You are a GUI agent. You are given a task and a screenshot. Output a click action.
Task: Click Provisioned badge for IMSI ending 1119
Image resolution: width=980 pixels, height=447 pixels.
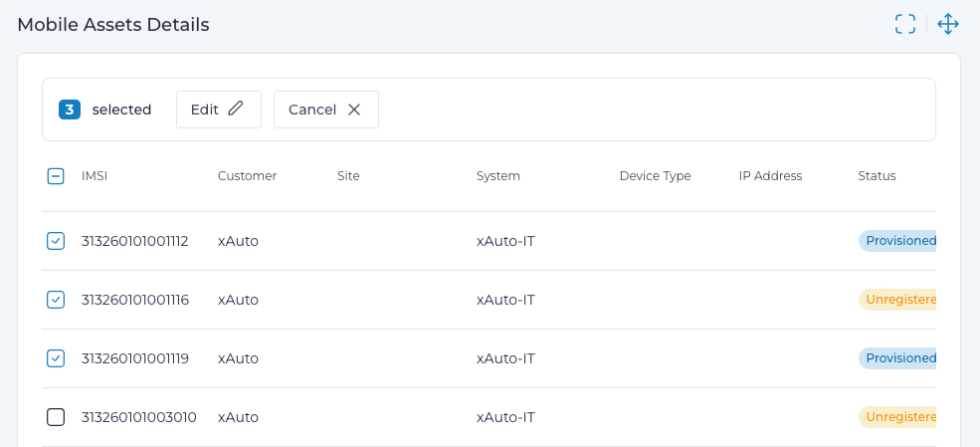897,358
